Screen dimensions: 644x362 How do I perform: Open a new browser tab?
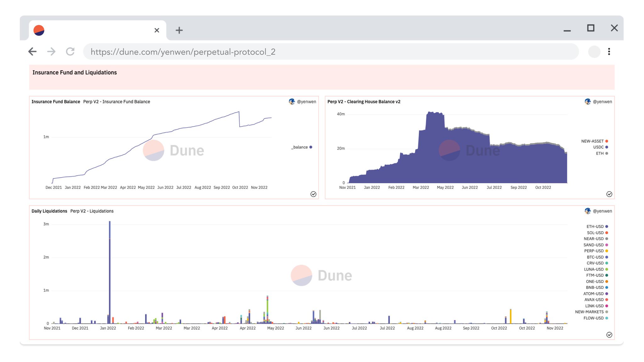point(179,30)
